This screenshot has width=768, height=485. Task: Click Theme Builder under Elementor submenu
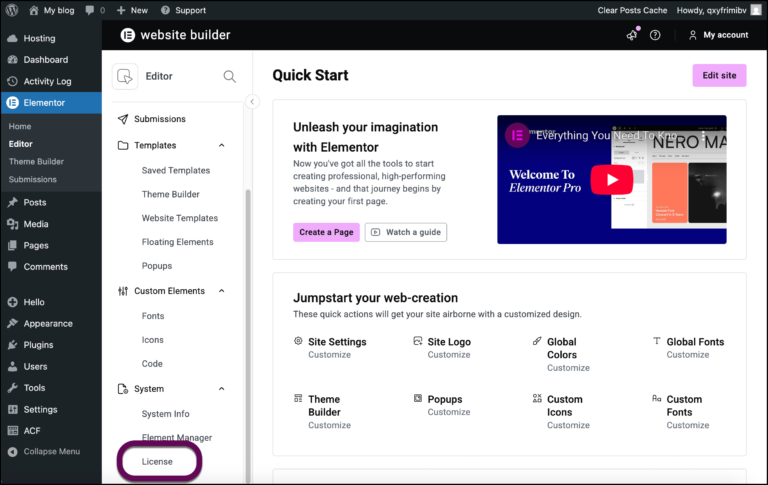36,162
